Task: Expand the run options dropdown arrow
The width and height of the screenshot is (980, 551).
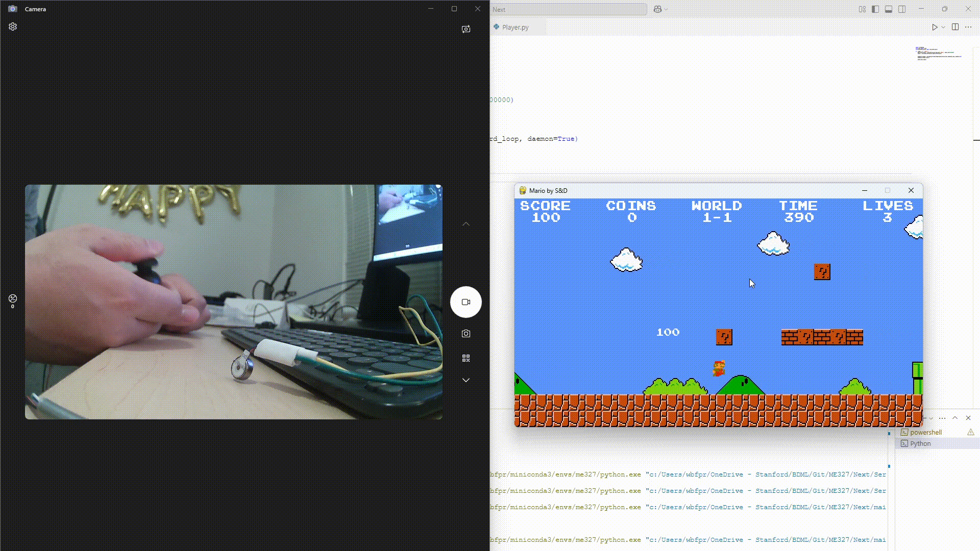Action: tap(943, 27)
